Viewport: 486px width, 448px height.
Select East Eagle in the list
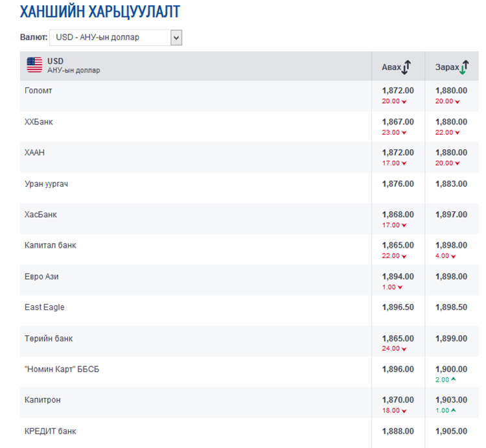[x=45, y=307]
